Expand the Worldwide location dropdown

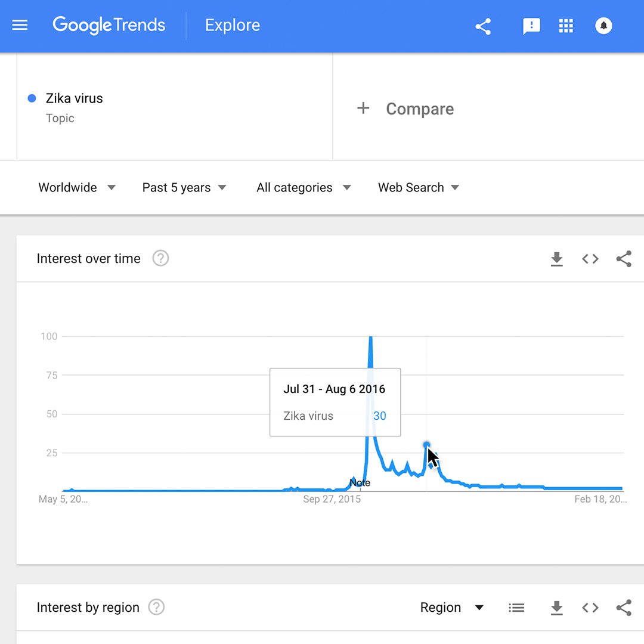pos(77,187)
